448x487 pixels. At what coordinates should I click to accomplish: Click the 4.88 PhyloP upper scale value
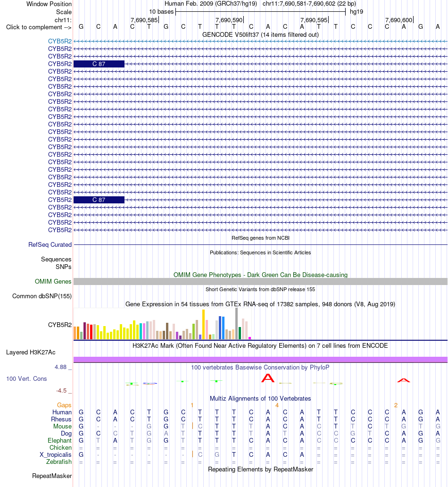tap(60, 367)
